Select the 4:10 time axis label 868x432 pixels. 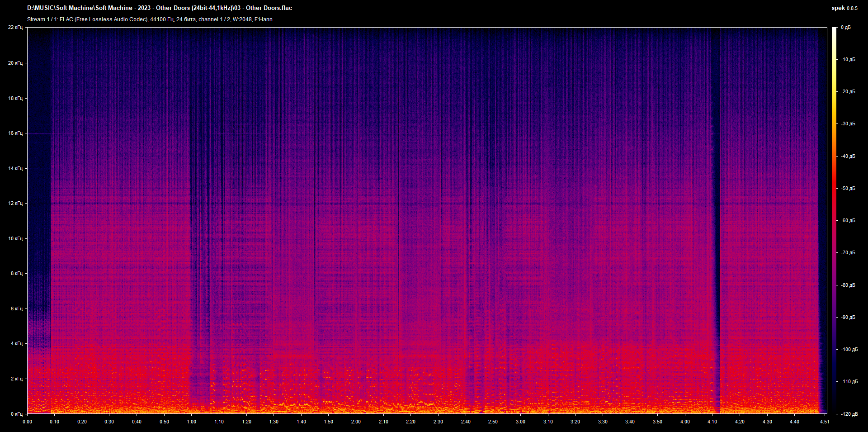(712, 422)
